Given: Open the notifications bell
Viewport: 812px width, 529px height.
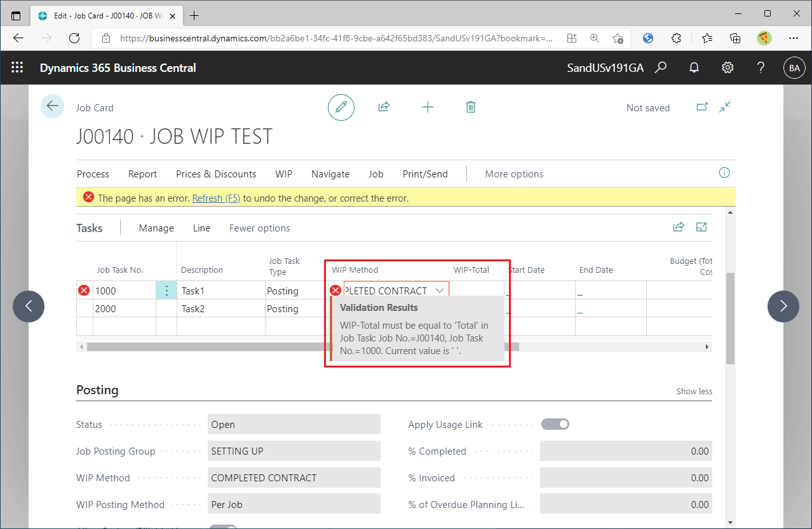Looking at the screenshot, I should (x=694, y=67).
